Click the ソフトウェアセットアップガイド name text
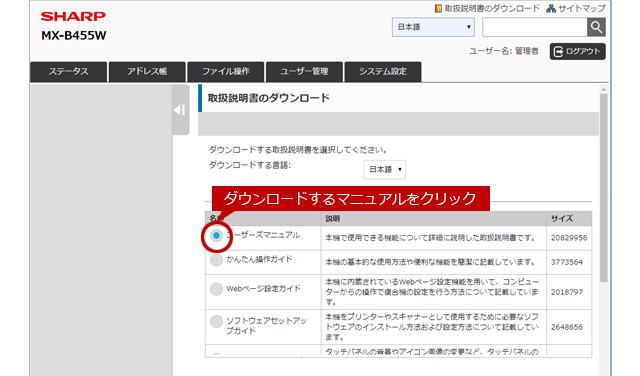This screenshot has height=376, width=640. 267,326
